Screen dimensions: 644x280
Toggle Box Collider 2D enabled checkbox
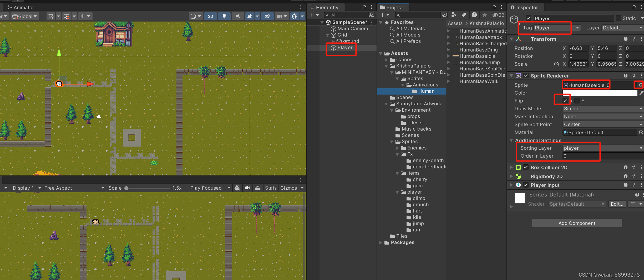coord(526,168)
